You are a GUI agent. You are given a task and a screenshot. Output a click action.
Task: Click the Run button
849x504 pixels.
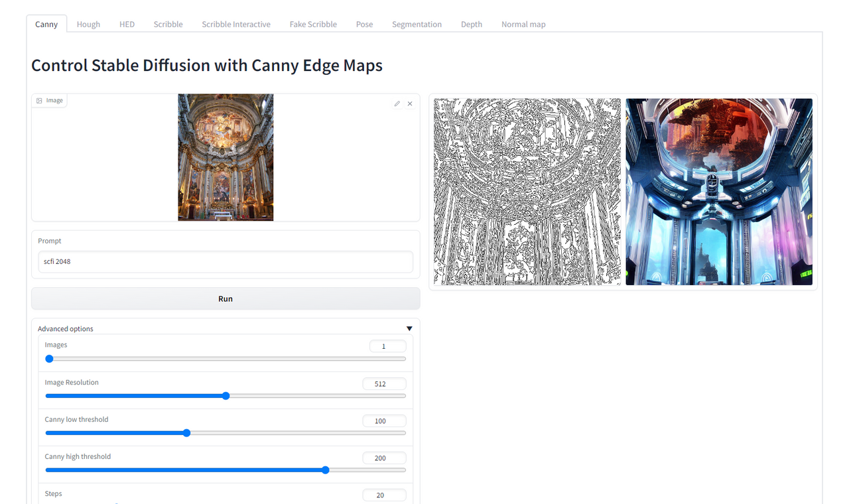coord(226,298)
